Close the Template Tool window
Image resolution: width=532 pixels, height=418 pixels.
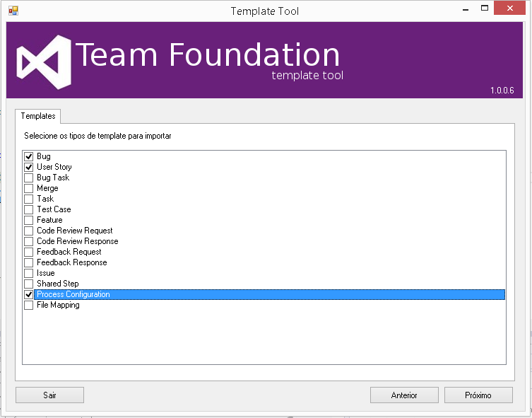[509, 8]
